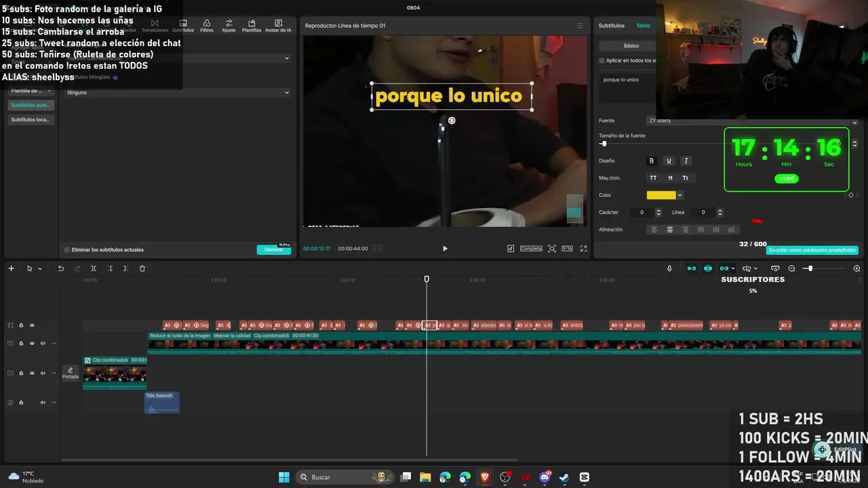Click the font size stepper arrows
The image size is (868, 488).
(x=854, y=144)
